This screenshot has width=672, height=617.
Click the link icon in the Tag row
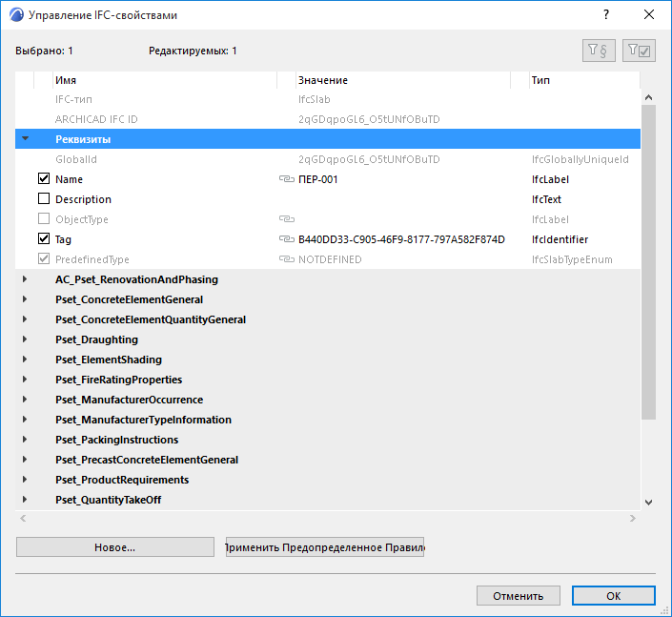(285, 239)
